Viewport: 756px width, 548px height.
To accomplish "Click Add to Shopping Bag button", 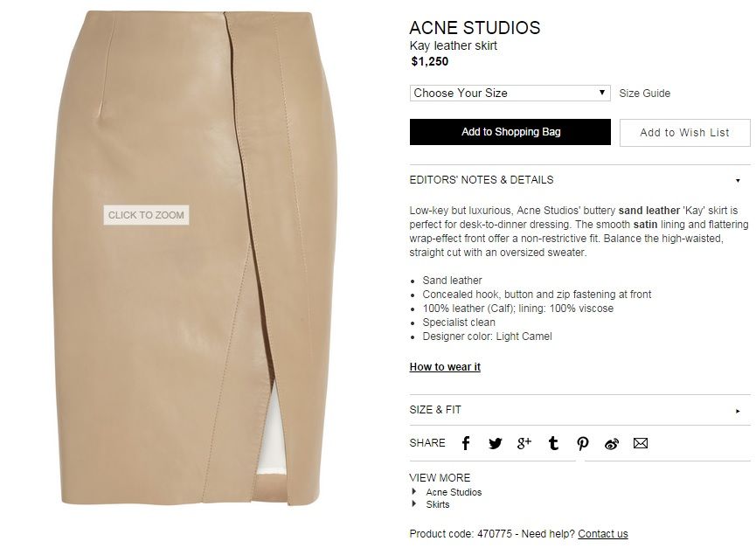I will point(510,132).
